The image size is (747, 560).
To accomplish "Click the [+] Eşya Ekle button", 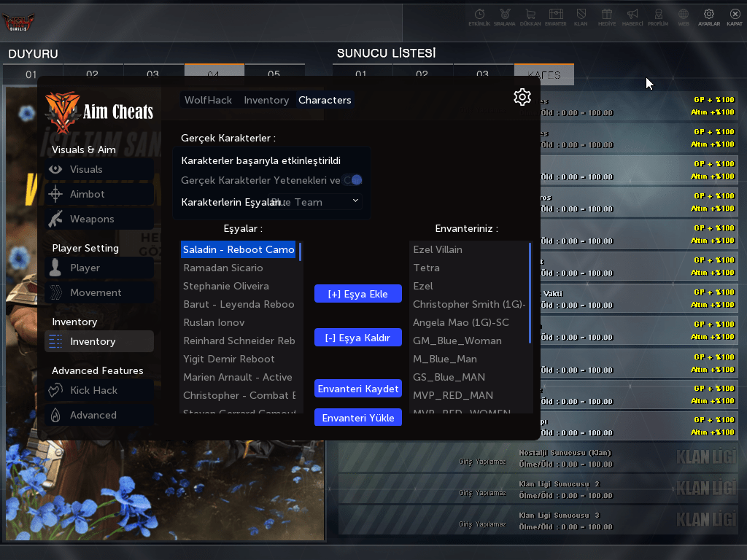I will click(357, 294).
